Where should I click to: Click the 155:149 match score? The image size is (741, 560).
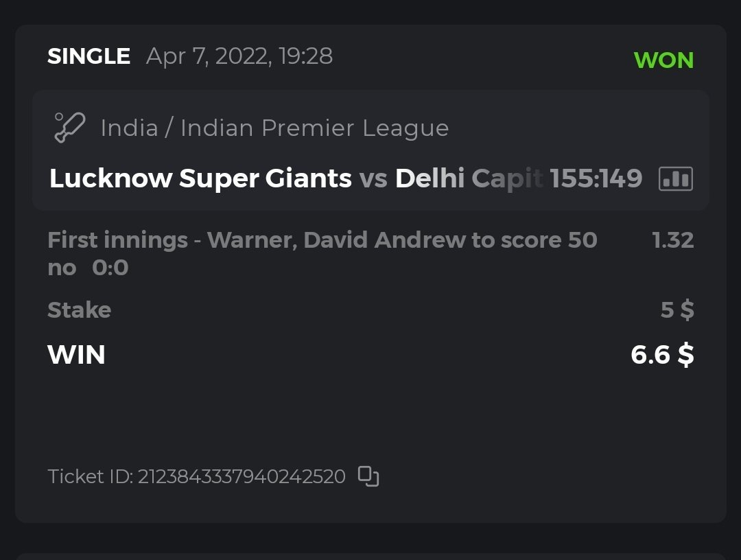pos(596,179)
